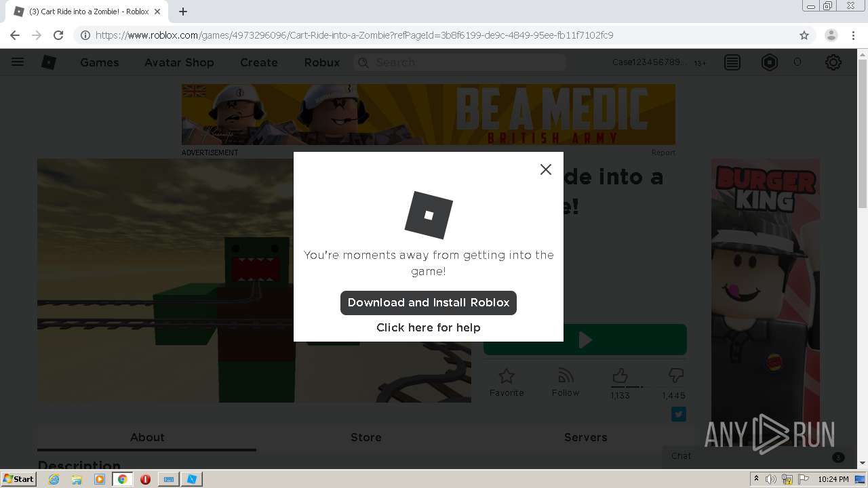
Task: Open the Create menu item
Action: 259,62
